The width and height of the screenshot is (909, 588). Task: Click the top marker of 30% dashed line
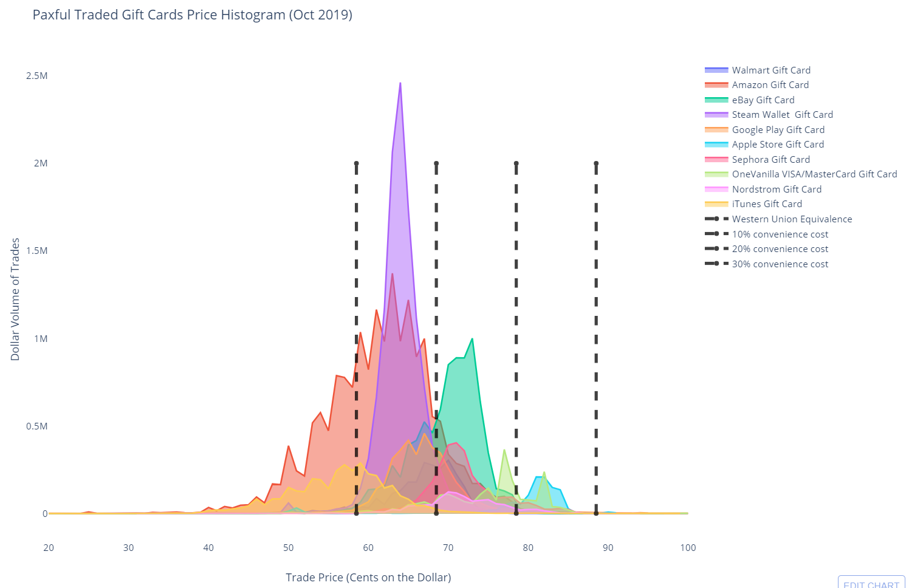click(x=596, y=163)
